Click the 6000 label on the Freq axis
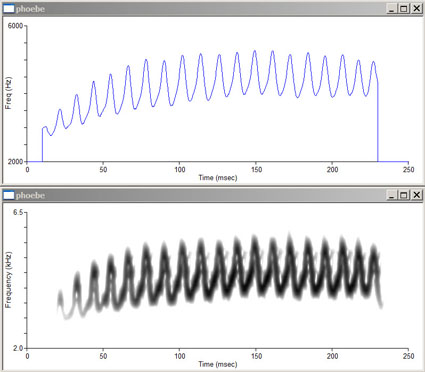Viewport: 425px width, 372px height. 15,26
